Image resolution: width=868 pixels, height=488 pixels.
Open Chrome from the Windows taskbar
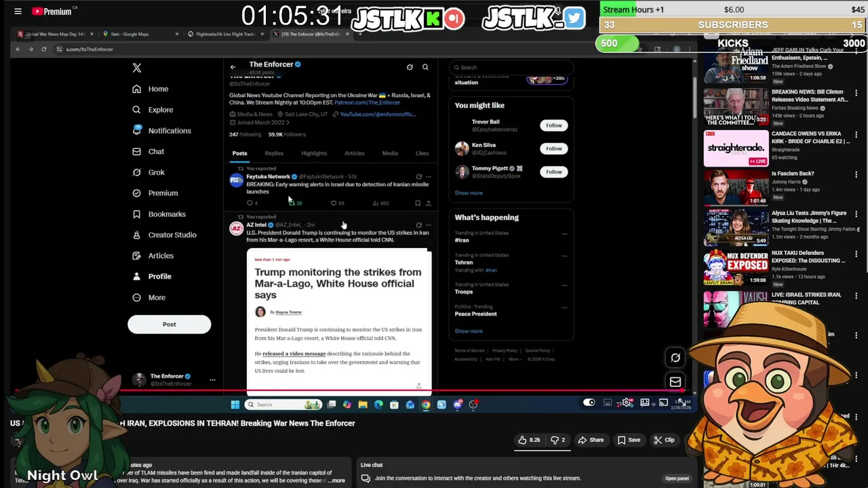point(426,405)
